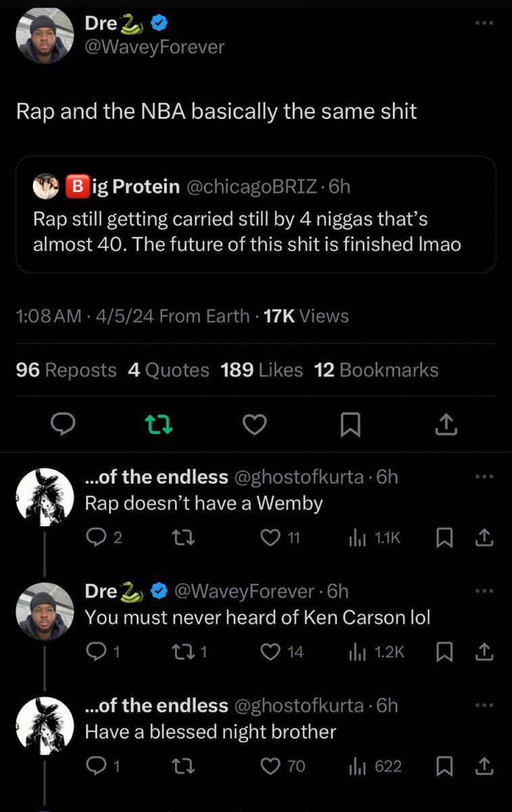
Task: Like the Ken Carson reply
Action: pos(271,652)
